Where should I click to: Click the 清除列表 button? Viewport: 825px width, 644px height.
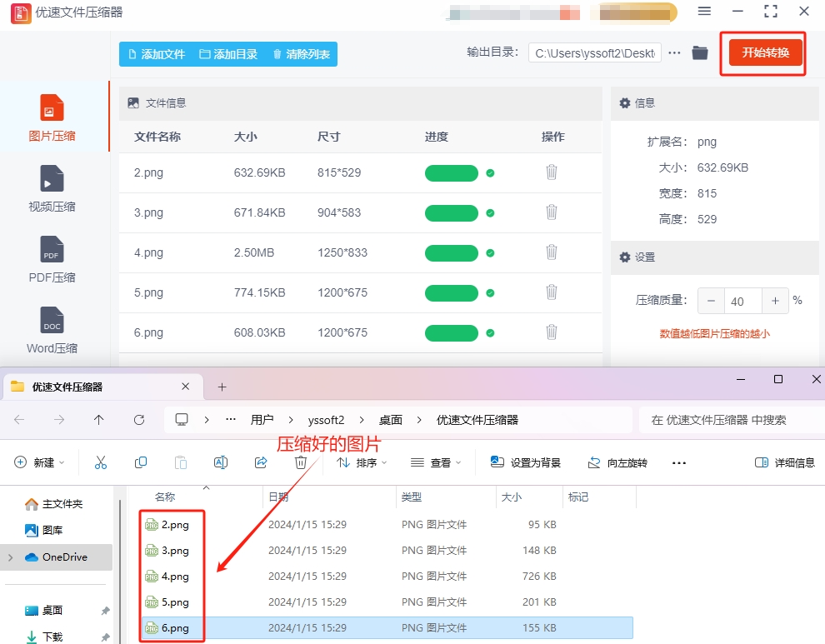(x=302, y=54)
